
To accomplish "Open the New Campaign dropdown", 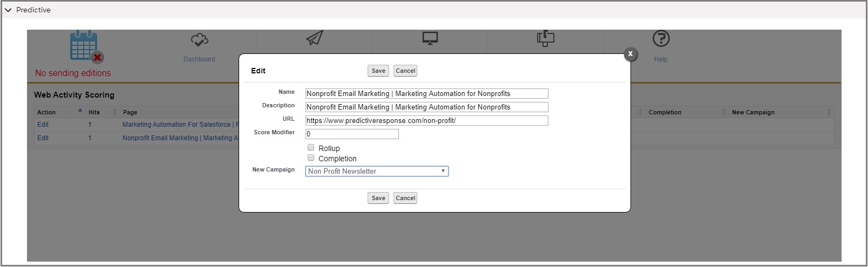I will [x=377, y=171].
